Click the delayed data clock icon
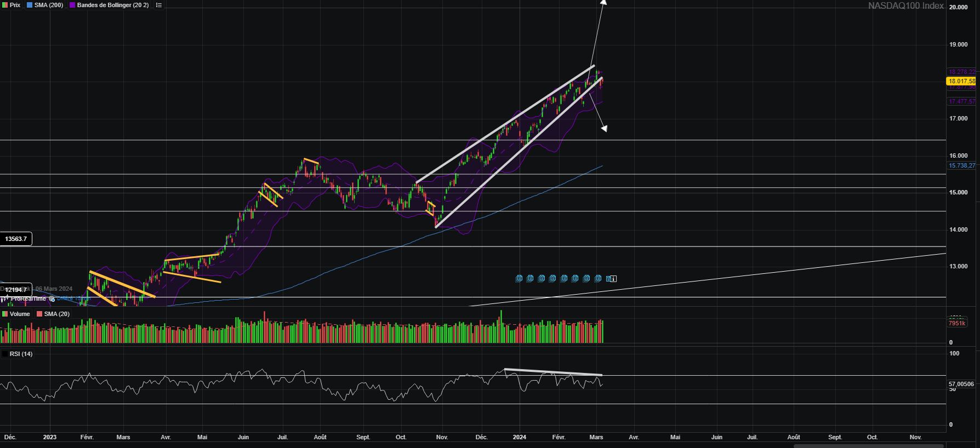Image resolution: width=980 pixels, height=448 pixels. tap(53, 300)
